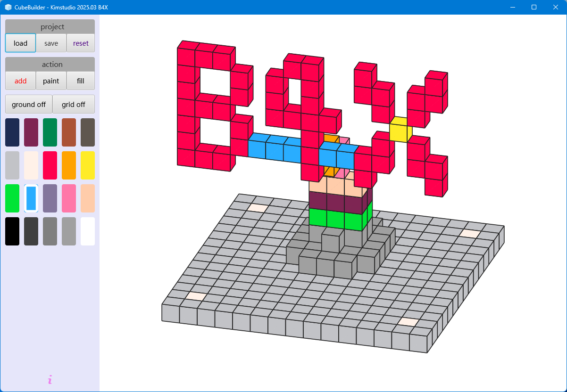The width and height of the screenshot is (567, 392).
Task: Pick the brown color swatch
Action: pos(69,132)
